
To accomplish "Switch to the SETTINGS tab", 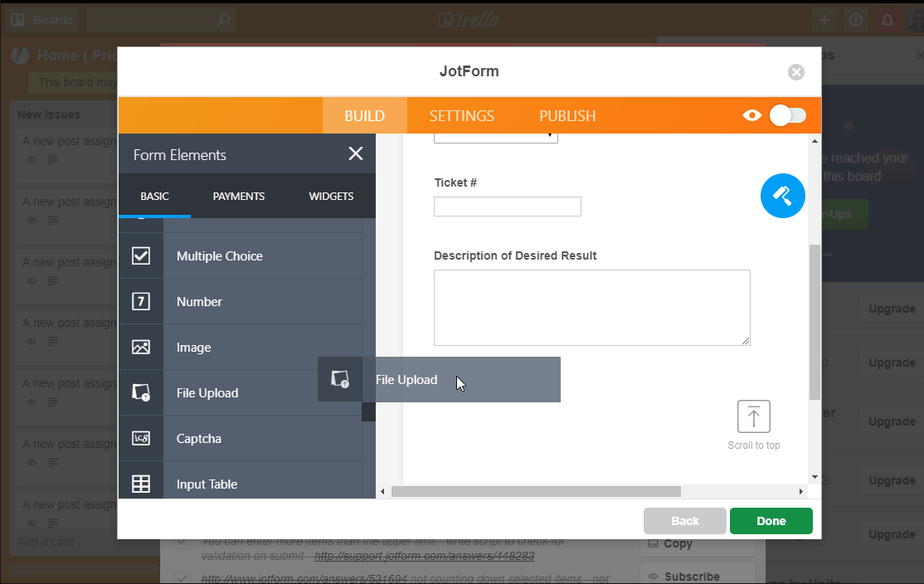I will [461, 116].
